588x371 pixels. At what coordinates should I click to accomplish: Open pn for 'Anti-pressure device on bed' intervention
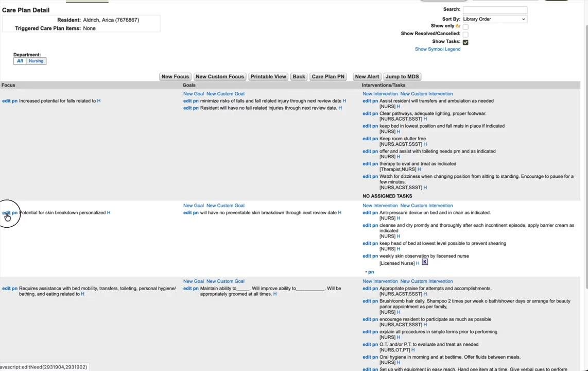pos(375,213)
